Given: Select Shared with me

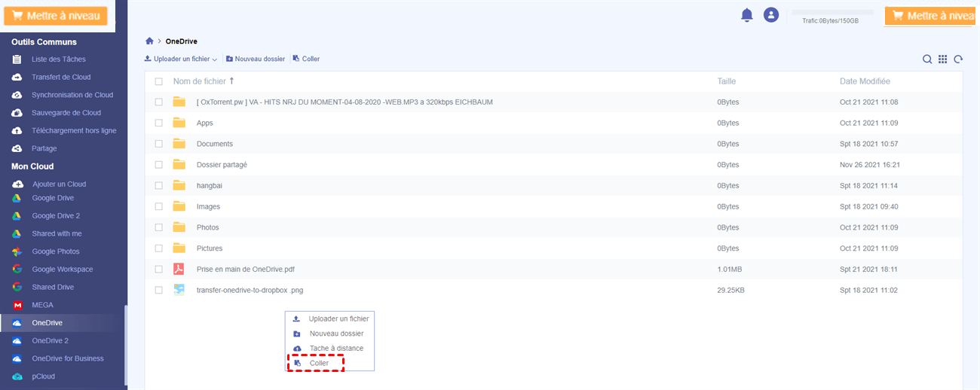Looking at the screenshot, I should coord(57,233).
